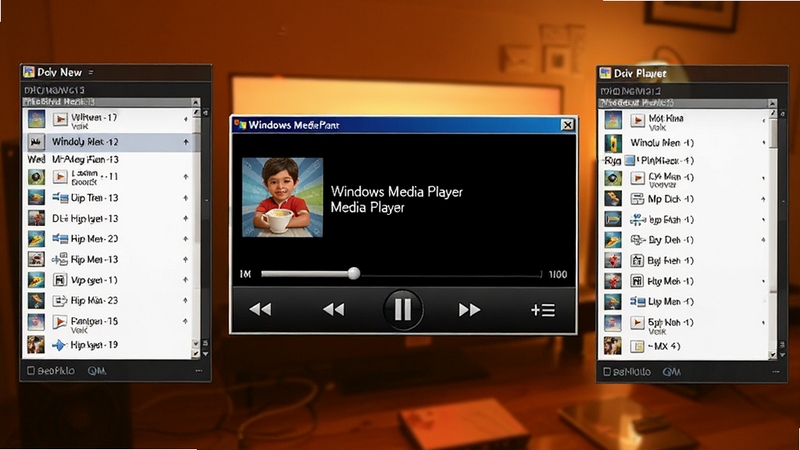Click the app icon in the 'Doly New' title bar
This screenshot has width=800, height=450.
coord(29,72)
